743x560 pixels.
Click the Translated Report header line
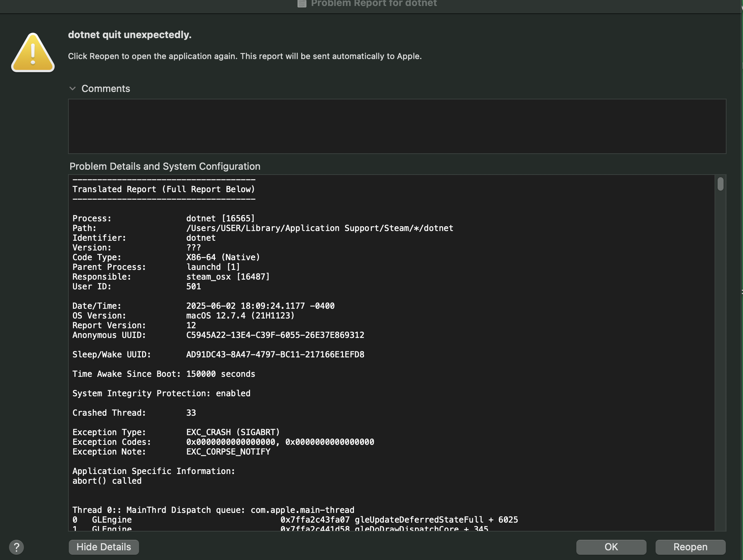163,189
